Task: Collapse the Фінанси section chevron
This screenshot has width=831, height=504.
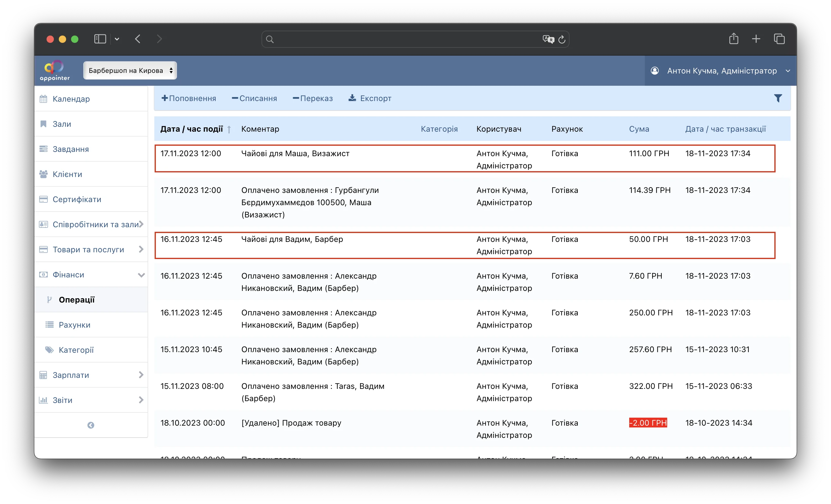Action: tap(141, 275)
